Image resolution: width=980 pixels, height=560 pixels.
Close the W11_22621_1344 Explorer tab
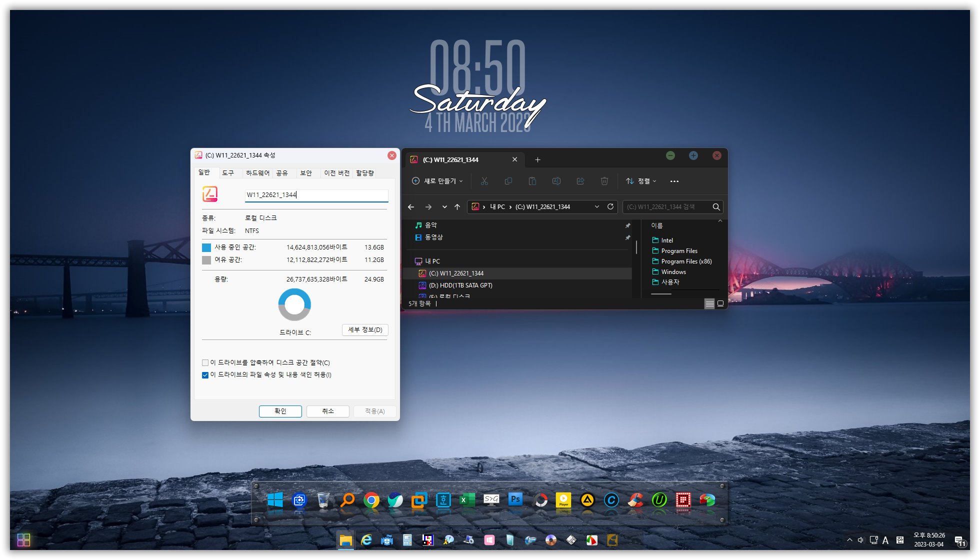click(514, 159)
